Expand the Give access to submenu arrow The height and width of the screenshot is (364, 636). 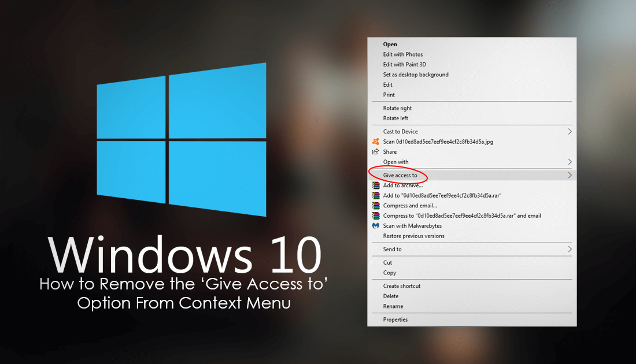click(x=570, y=175)
